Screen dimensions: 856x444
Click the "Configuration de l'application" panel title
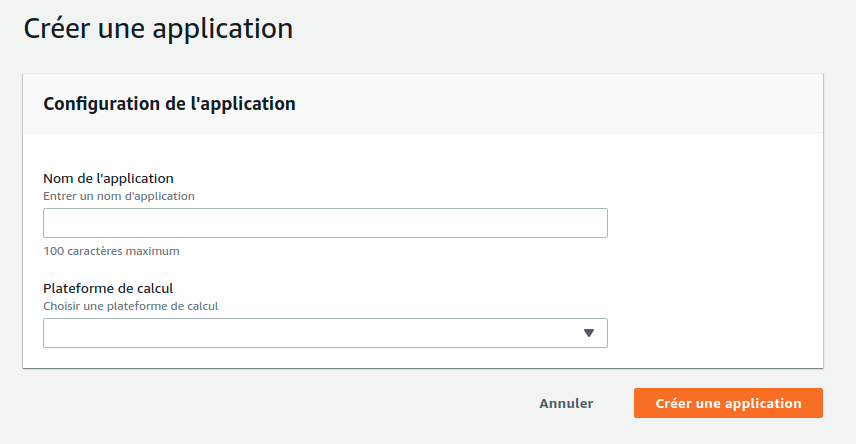[x=169, y=103]
